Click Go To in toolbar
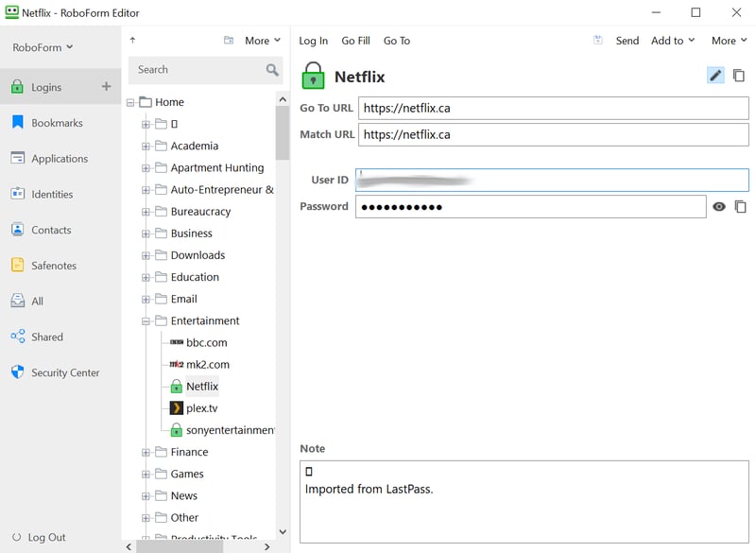 (x=397, y=41)
